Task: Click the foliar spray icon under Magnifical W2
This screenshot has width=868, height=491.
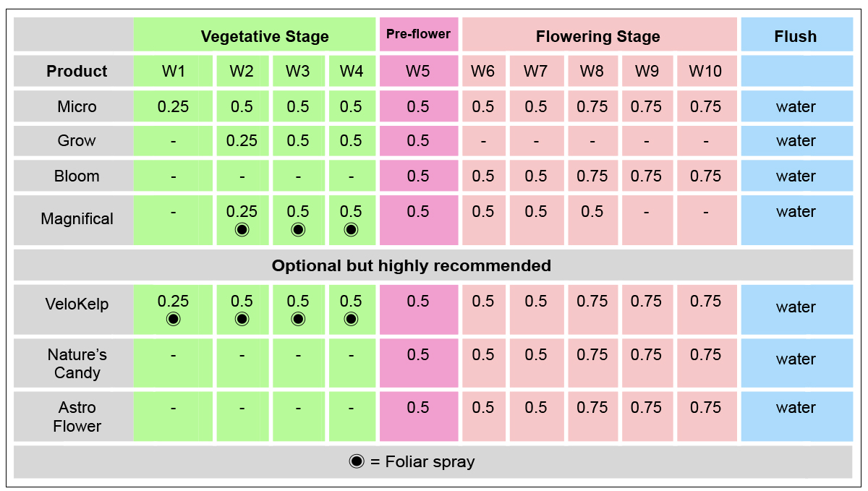Action: click(x=242, y=229)
